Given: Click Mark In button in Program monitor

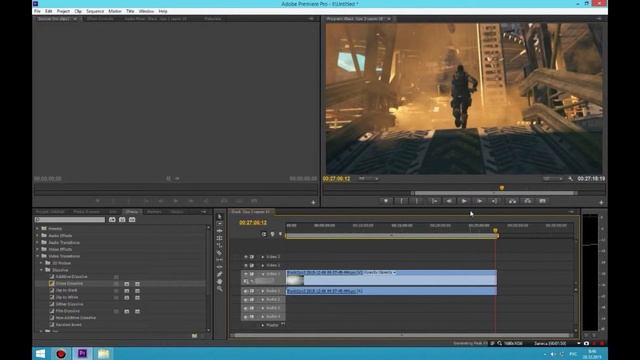Looking at the screenshot, I should 402,201.
